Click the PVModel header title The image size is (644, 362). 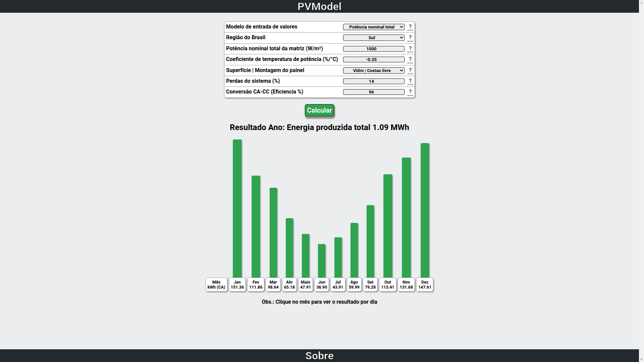tap(319, 6)
